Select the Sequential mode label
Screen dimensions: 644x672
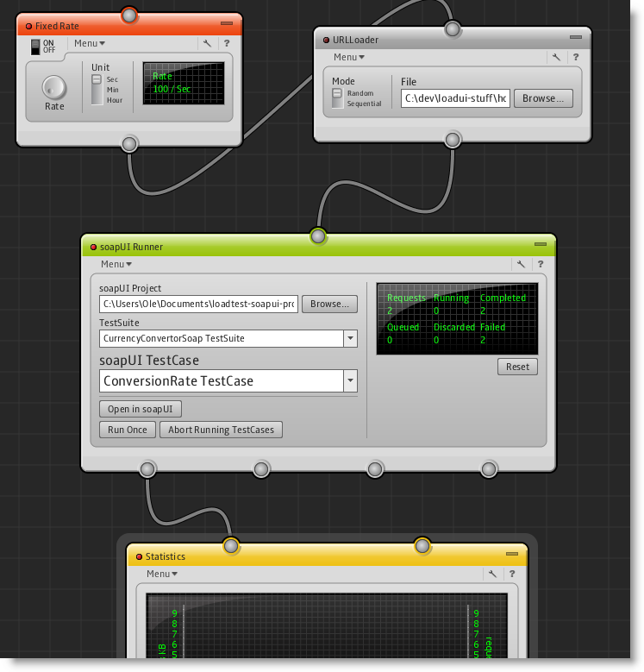(x=365, y=104)
